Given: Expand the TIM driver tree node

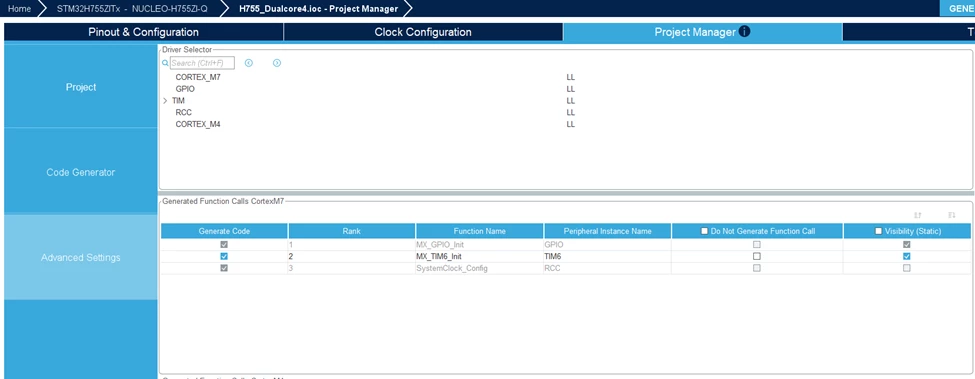Looking at the screenshot, I should click(x=165, y=101).
